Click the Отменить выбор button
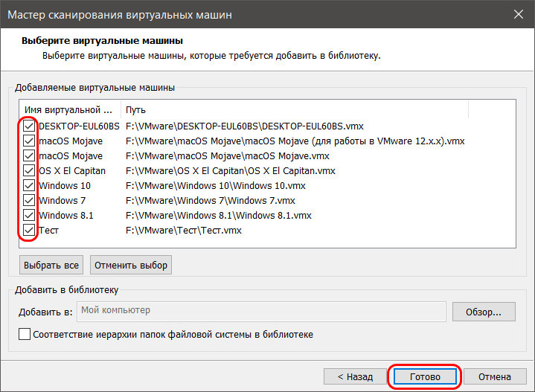Screen dimensions: 535x392 tap(131, 265)
